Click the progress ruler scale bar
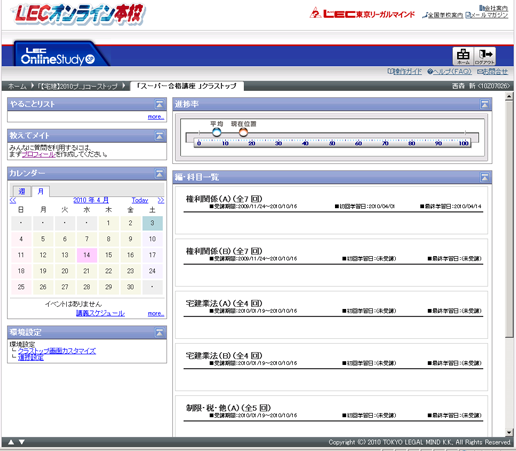Screen dimensions: 516x451 pos(332,143)
